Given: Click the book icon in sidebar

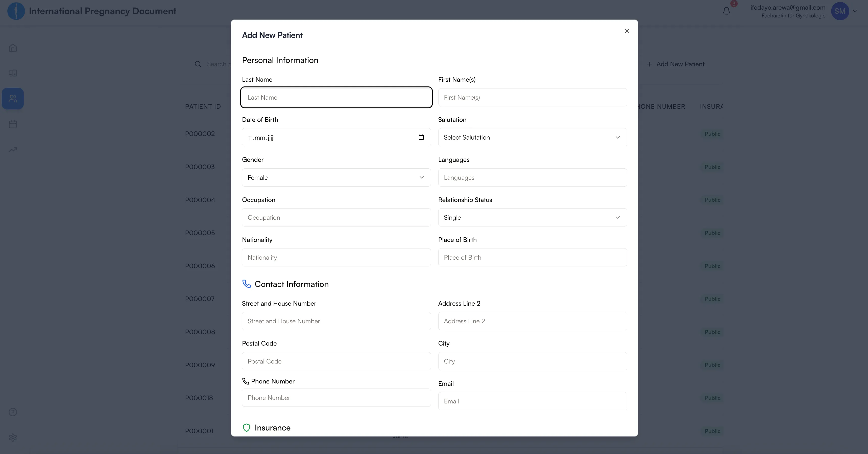Looking at the screenshot, I should pos(13,73).
